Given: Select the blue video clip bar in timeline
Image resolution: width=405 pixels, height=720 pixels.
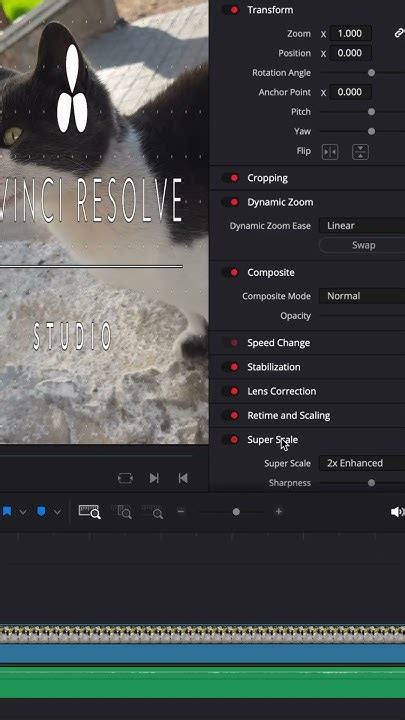Looking at the screenshot, I should 202,653.
